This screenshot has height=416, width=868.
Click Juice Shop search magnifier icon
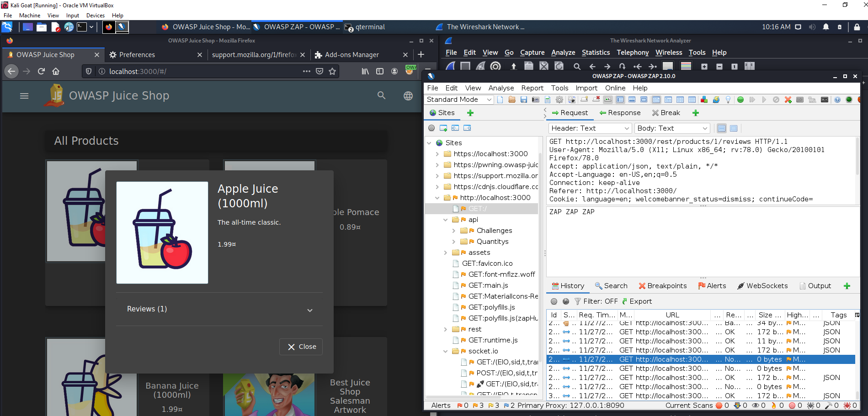coord(381,95)
